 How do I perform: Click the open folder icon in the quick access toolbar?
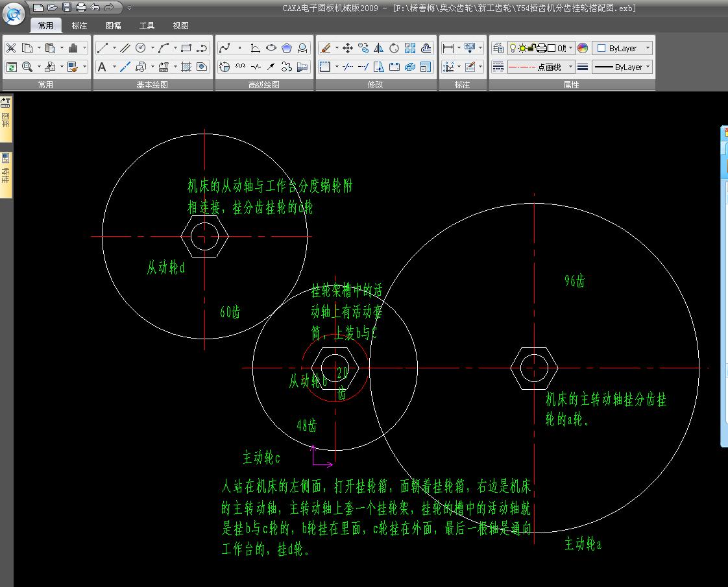point(53,7)
